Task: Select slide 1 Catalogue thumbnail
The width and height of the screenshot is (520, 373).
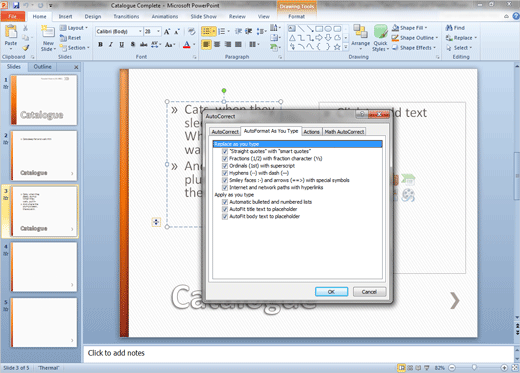Action: (x=44, y=100)
